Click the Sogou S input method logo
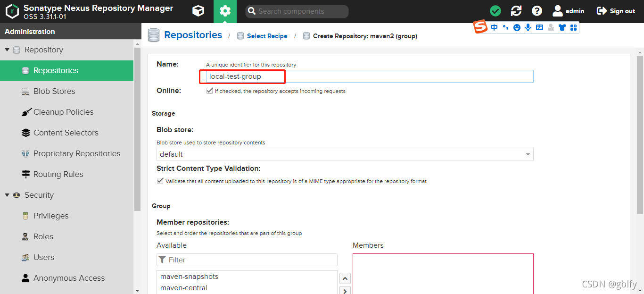This screenshot has height=294, width=644. [x=480, y=27]
